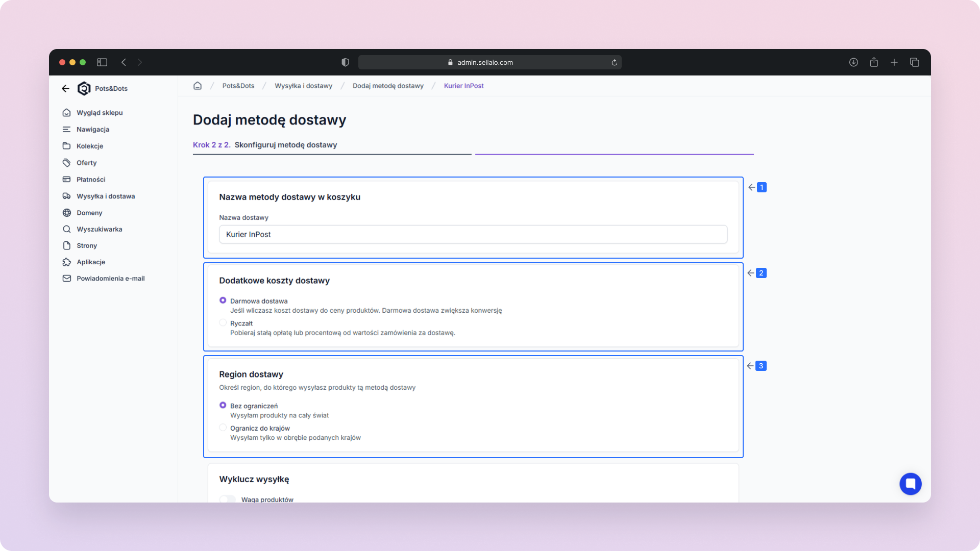This screenshot has width=980, height=551.
Task: Open Płatności in the sidebar menu
Action: (x=91, y=180)
